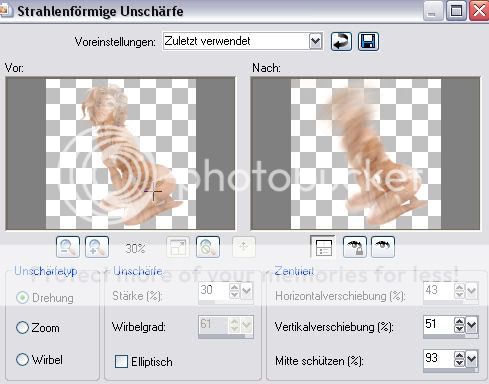Open the Mitte schützen slider dropdown arrow
The height and width of the screenshot is (384, 489).
[x=472, y=359]
